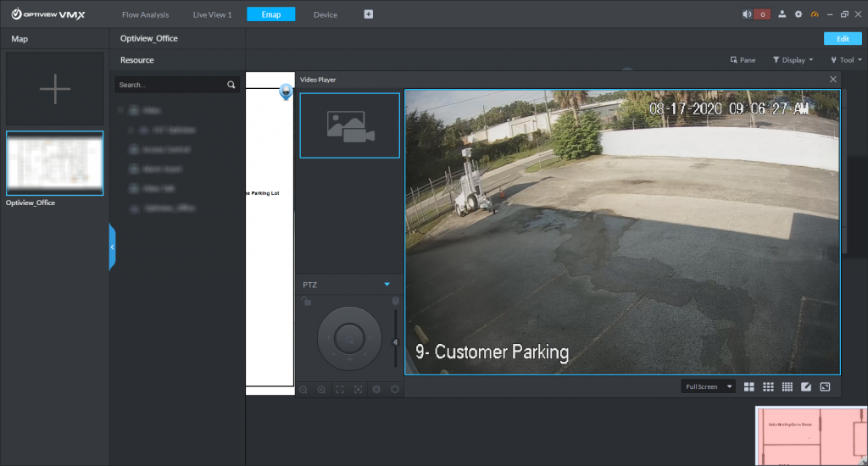Image resolution: width=868 pixels, height=466 pixels.
Task: Switch to the Flow Analysis tab
Action: coord(145,14)
